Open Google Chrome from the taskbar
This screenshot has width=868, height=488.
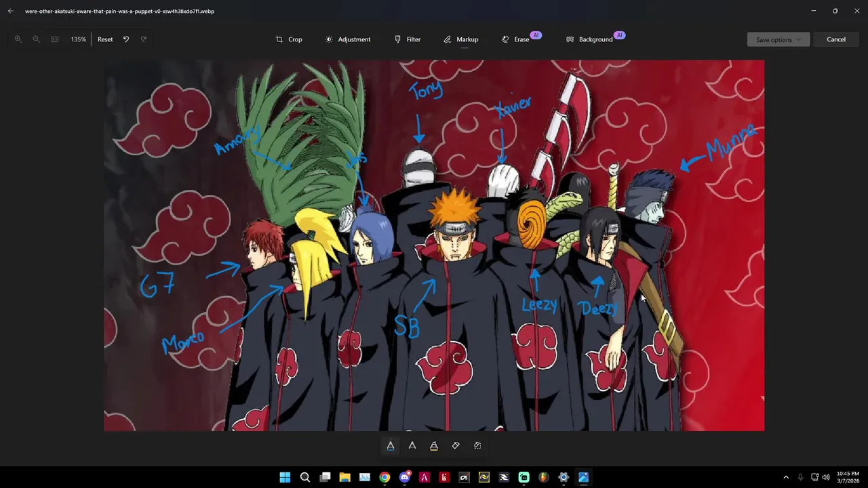pos(384,477)
